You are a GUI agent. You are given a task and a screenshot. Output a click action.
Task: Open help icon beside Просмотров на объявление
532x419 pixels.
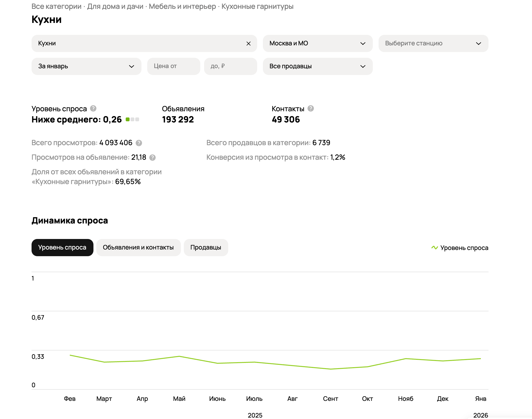[x=152, y=158]
